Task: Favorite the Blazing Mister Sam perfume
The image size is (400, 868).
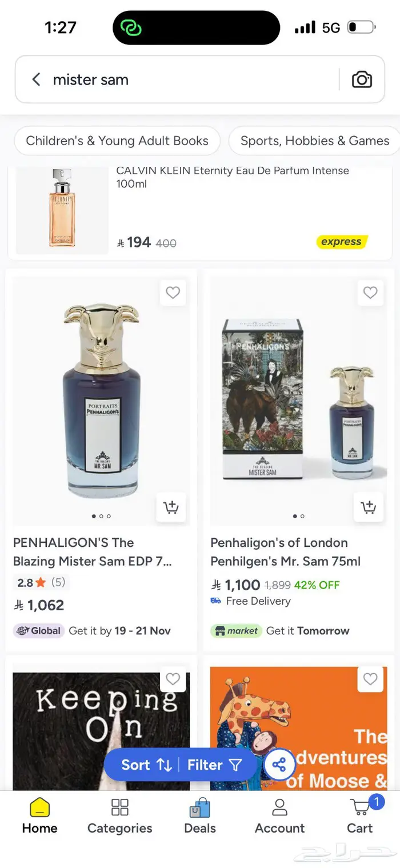Action: click(173, 293)
